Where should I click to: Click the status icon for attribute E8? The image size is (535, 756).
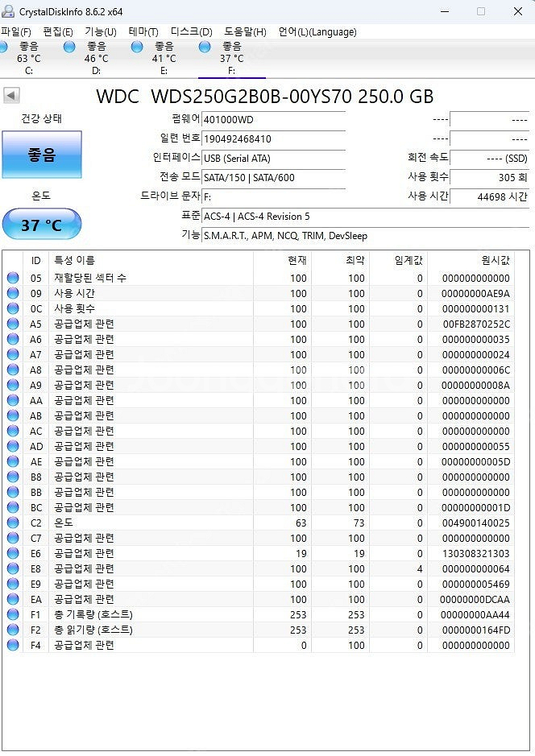[x=13, y=568]
